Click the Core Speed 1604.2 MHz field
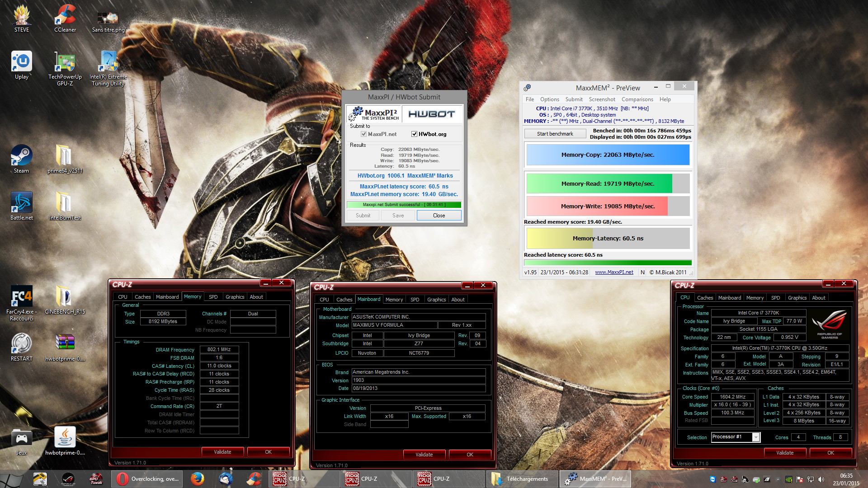Screen dimensions: 868x488 tap(732, 397)
